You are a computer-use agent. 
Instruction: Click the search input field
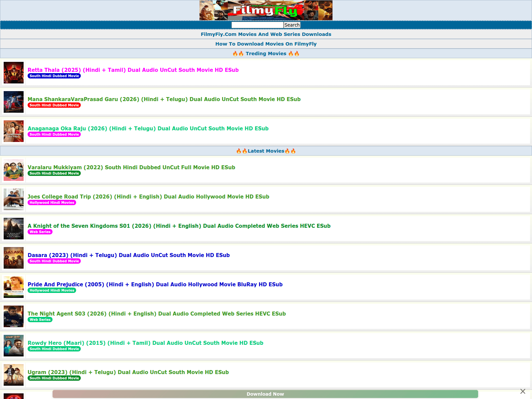(257, 25)
